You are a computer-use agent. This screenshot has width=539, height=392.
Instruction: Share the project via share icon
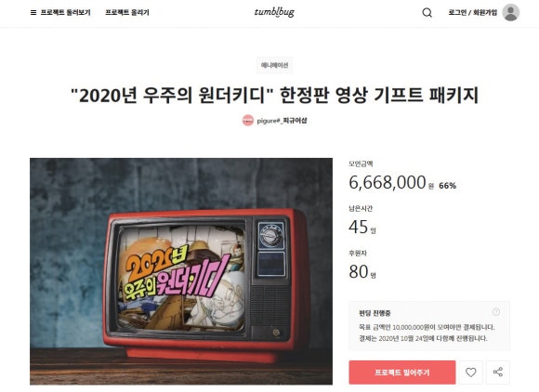pyautogui.click(x=498, y=372)
